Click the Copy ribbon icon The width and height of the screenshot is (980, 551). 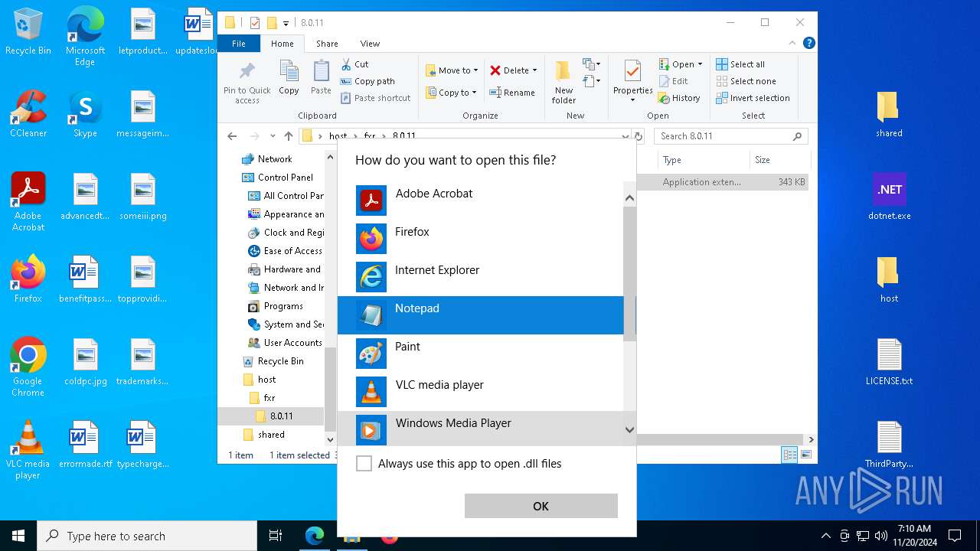pyautogui.click(x=289, y=78)
